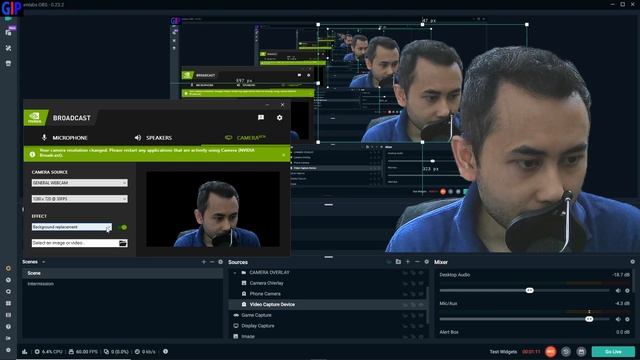
Task: Add a new source with plus icon
Action: (408, 262)
